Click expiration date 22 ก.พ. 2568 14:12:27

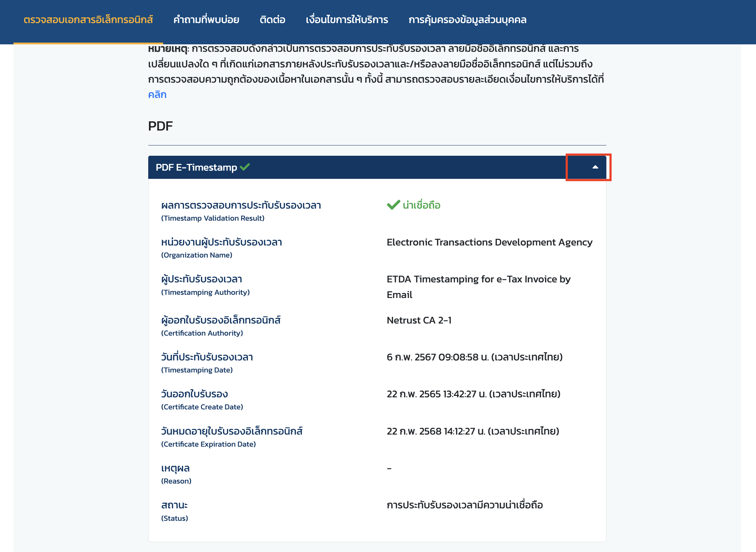tap(473, 431)
